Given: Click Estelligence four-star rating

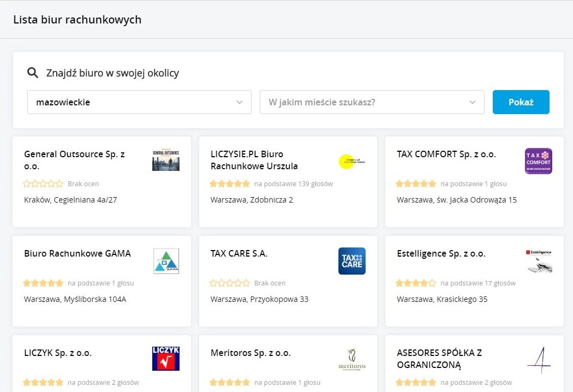Looking at the screenshot, I should [x=416, y=283].
